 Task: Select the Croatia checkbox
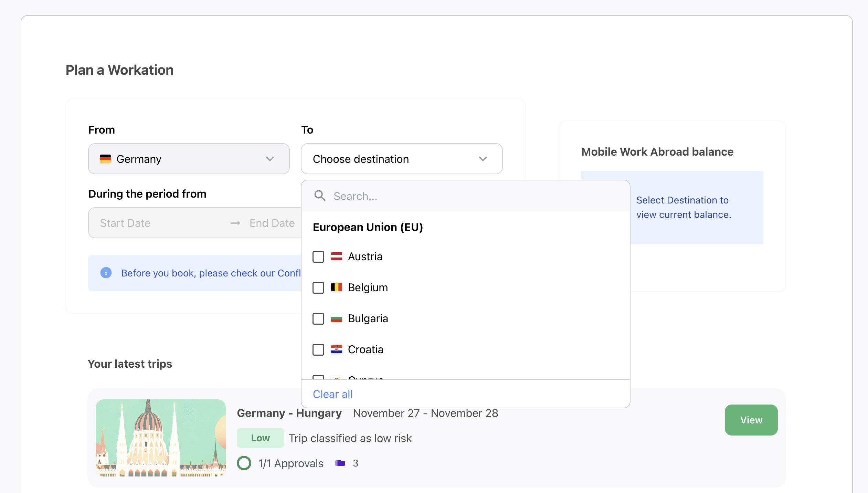[x=318, y=349]
